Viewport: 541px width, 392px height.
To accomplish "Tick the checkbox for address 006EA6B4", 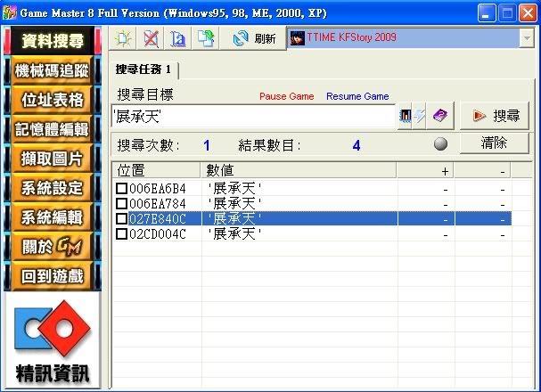I will pyautogui.click(x=121, y=188).
